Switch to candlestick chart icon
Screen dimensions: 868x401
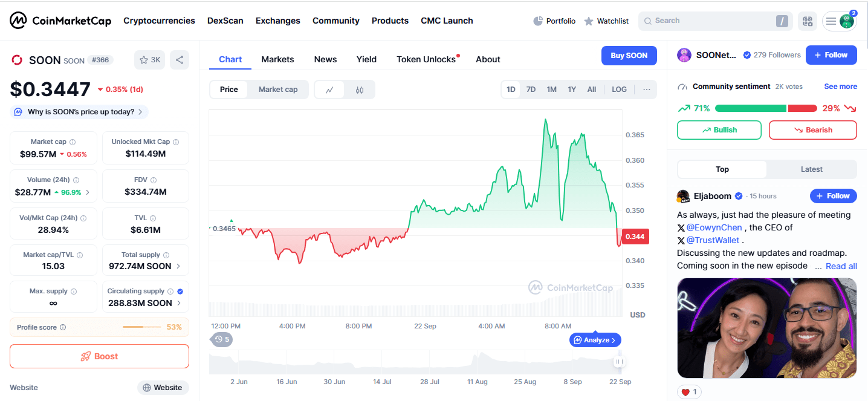360,90
